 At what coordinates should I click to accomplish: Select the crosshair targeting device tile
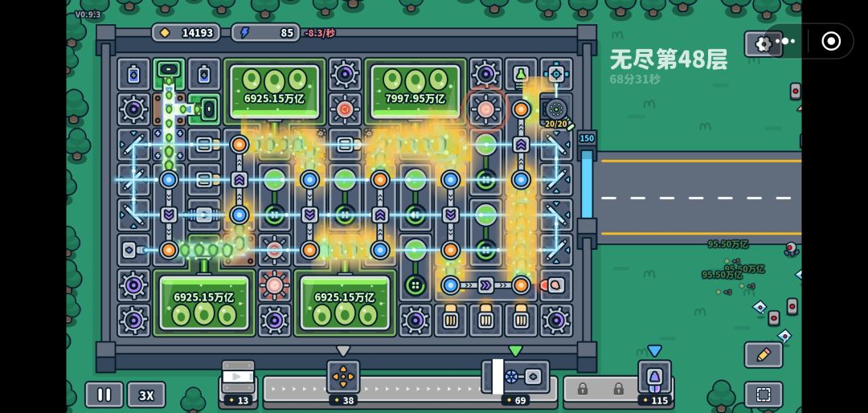click(x=556, y=74)
